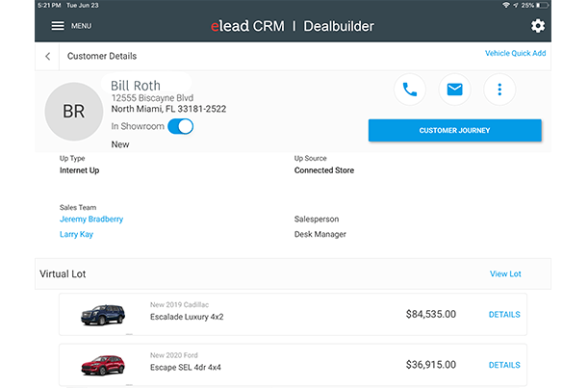Tap the Cadillac Escalade thumbnail
This screenshot has width=588, height=388.
click(102, 314)
